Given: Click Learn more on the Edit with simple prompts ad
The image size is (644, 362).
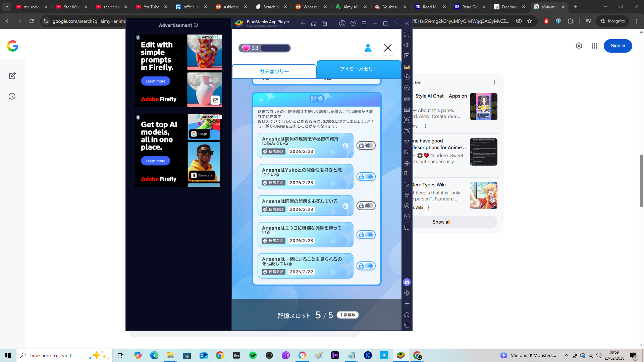Looking at the screenshot, I should tap(155, 81).
